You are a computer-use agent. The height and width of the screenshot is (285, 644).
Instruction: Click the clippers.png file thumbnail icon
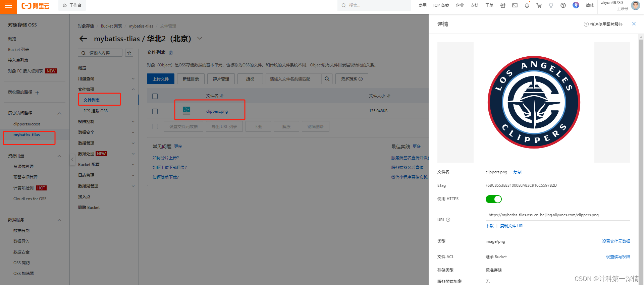(186, 110)
